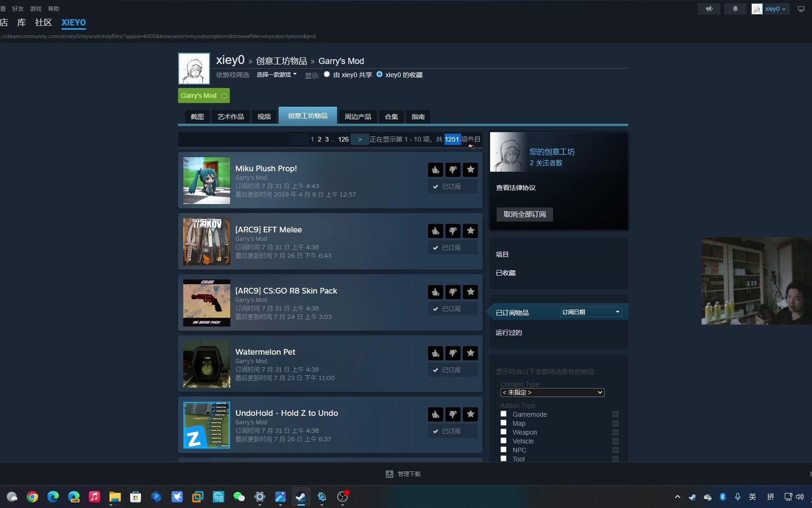
Task: Open the 管理下载 downloads manager
Action: click(403, 474)
